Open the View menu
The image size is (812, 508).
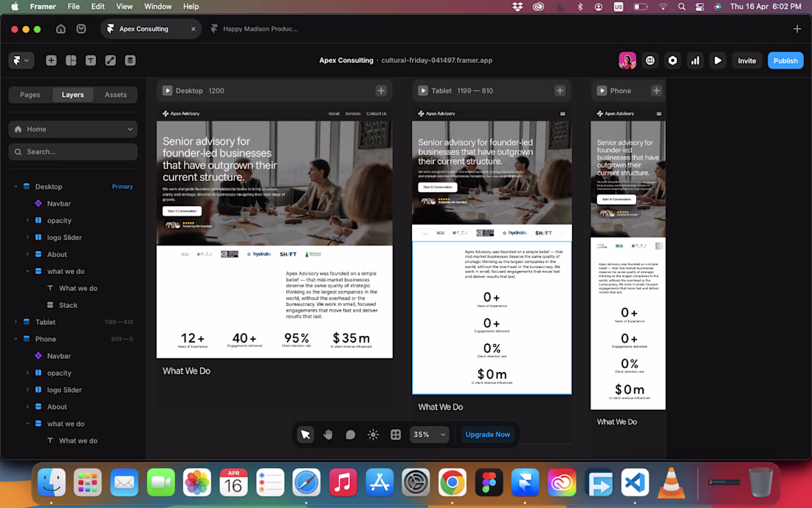(x=124, y=6)
